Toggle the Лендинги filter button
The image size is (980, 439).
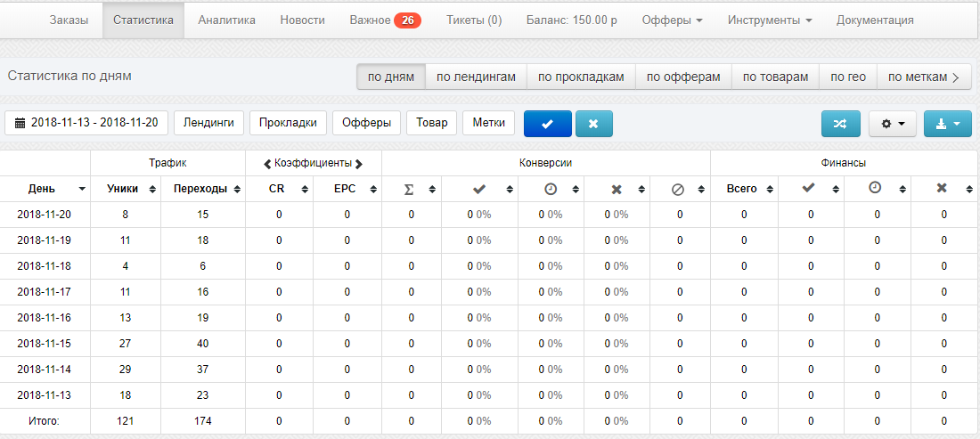[x=208, y=123]
